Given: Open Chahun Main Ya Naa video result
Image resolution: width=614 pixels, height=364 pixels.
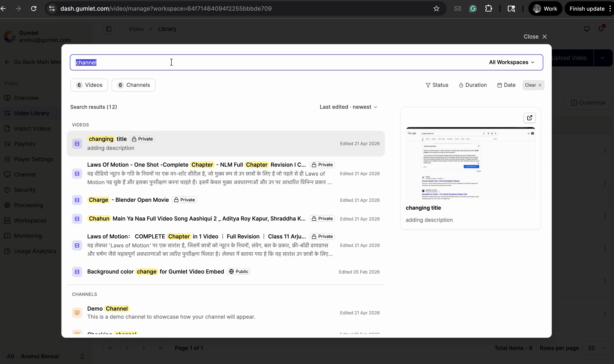Looking at the screenshot, I should tap(226, 219).
